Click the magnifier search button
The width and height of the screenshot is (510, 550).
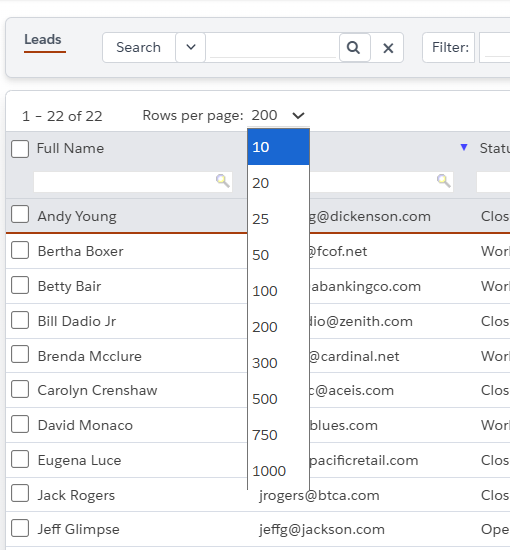[355, 47]
